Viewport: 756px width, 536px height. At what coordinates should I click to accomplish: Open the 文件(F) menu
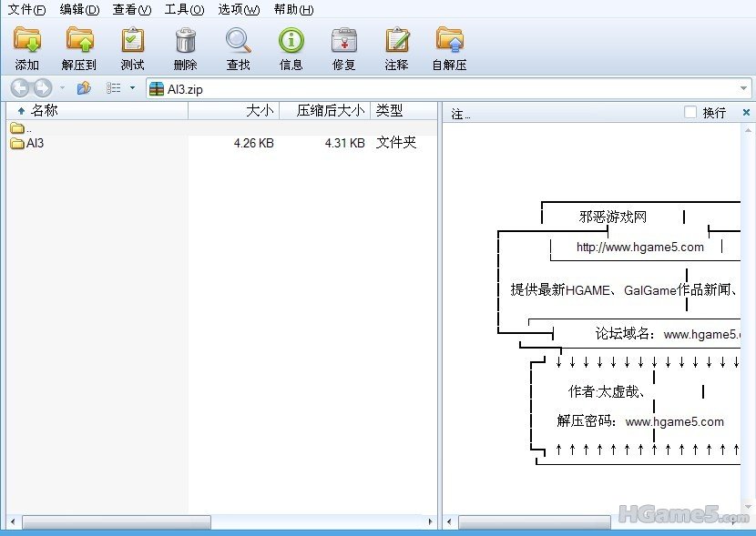point(26,10)
